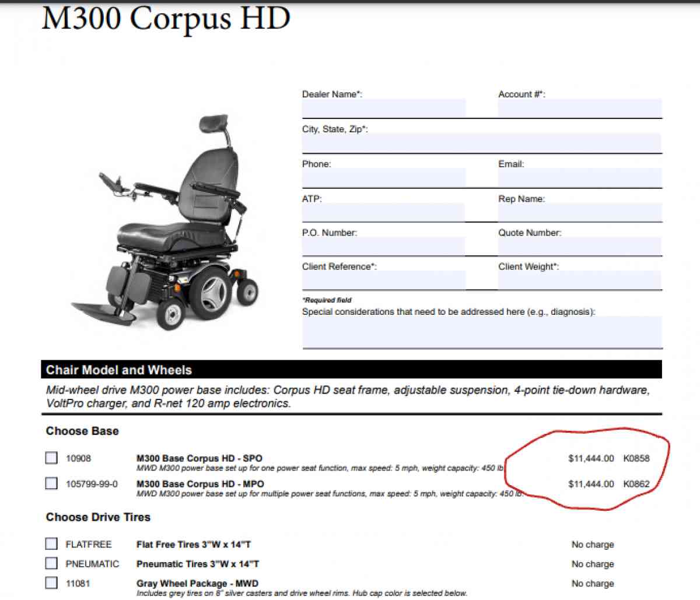The height and width of the screenshot is (600, 700).
Task: Click the Rep Name field
Action: pyautogui.click(x=577, y=212)
